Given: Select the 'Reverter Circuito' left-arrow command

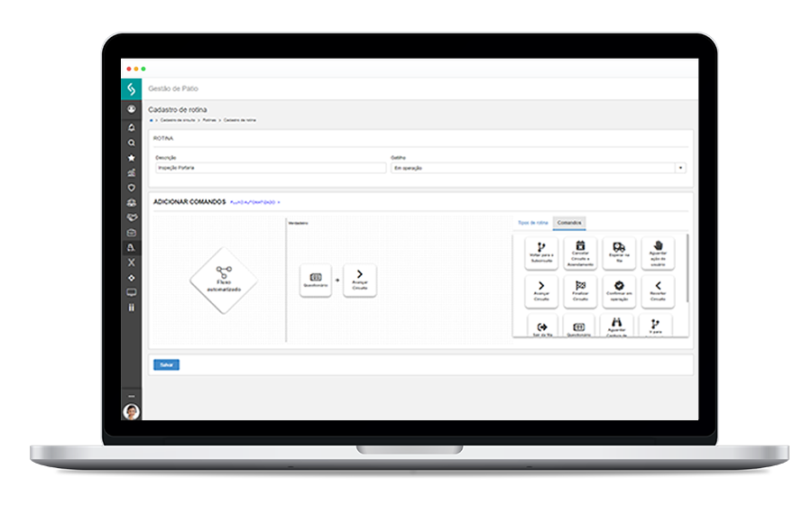Looking at the screenshot, I should coord(658,291).
